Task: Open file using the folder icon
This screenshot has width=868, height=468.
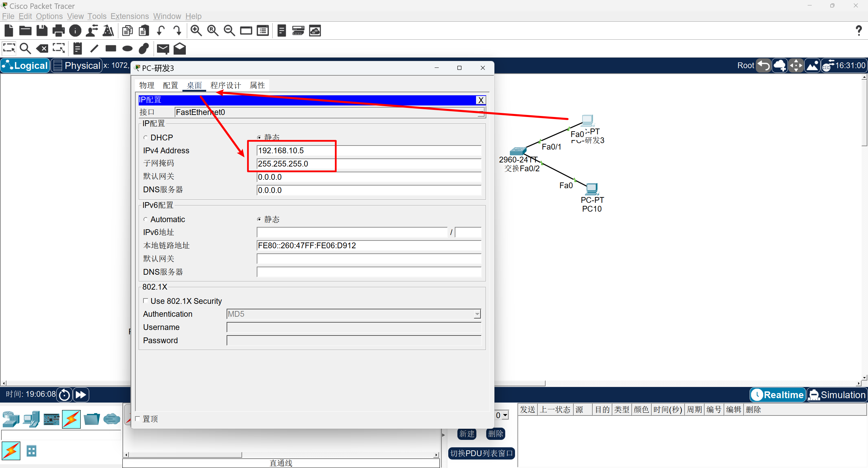Action: (25, 31)
